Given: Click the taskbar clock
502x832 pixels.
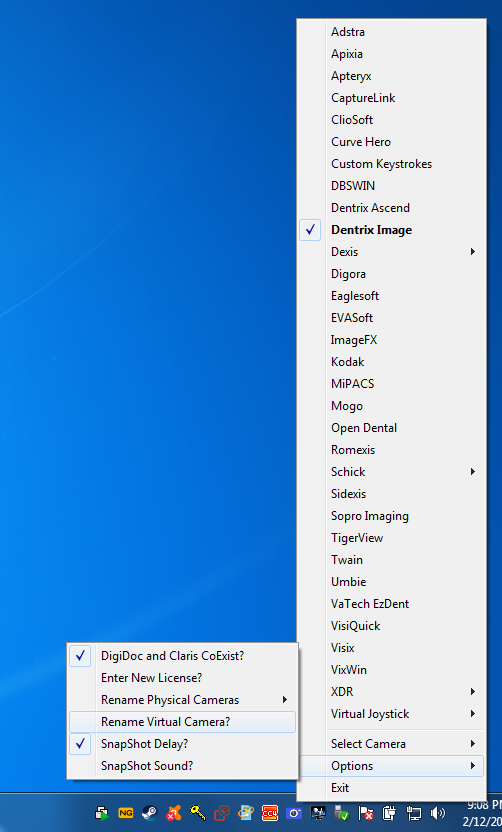Looking at the screenshot, I should 482,813.
